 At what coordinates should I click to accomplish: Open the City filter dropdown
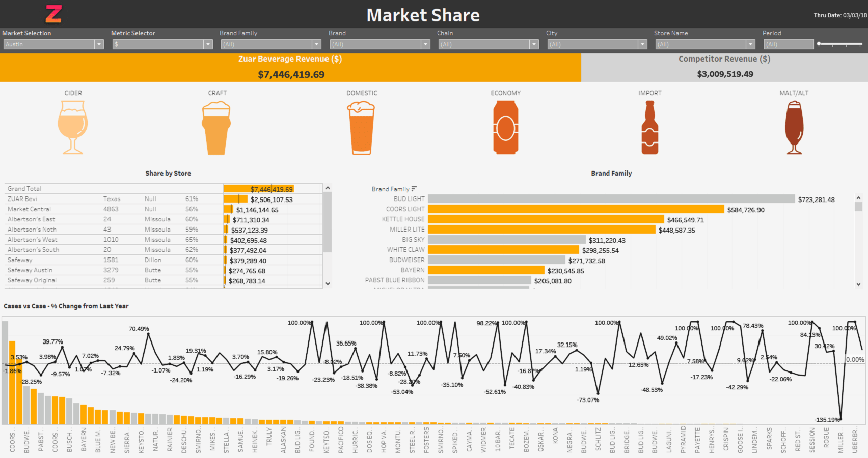click(x=597, y=44)
